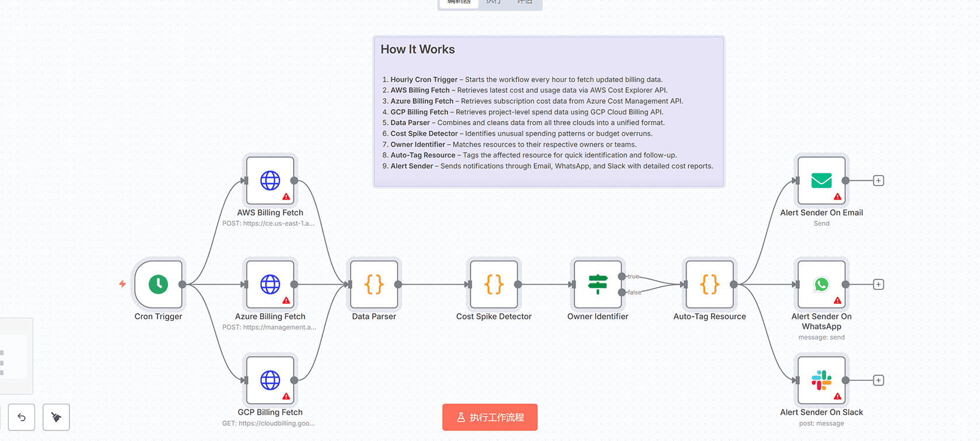Select the GCP Billing Fetch node
Viewport: 980px width, 441px height.
click(x=269, y=380)
